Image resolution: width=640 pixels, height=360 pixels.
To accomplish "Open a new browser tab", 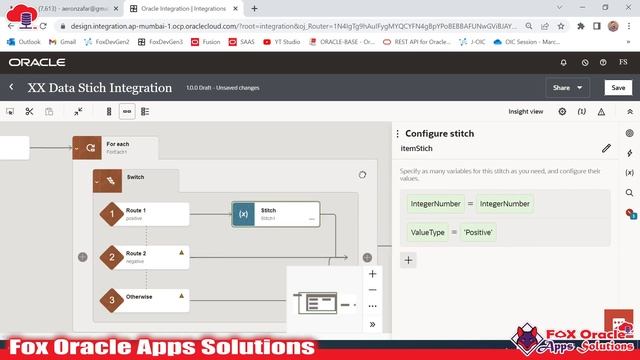I will pyautogui.click(x=254, y=9).
